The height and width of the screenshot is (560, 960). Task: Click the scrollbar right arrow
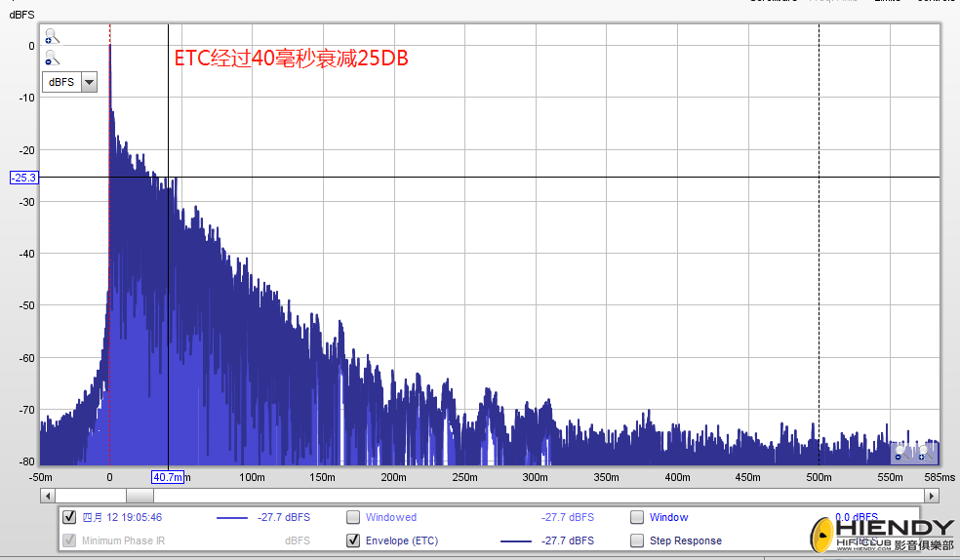pos(933,496)
